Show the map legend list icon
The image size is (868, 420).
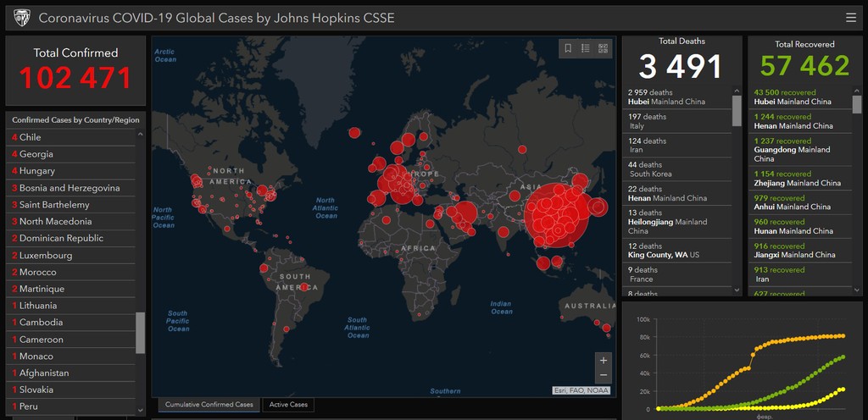click(x=585, y=48)
